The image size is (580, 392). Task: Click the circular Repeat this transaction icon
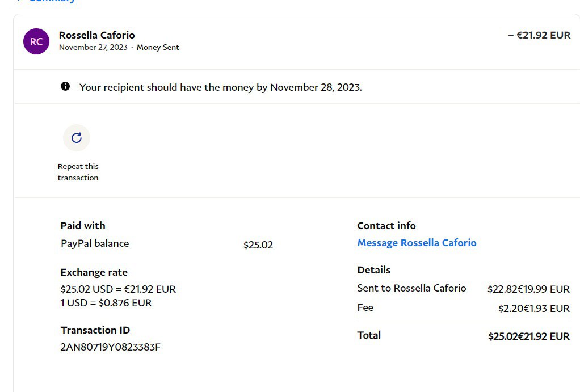pos(77,138)
